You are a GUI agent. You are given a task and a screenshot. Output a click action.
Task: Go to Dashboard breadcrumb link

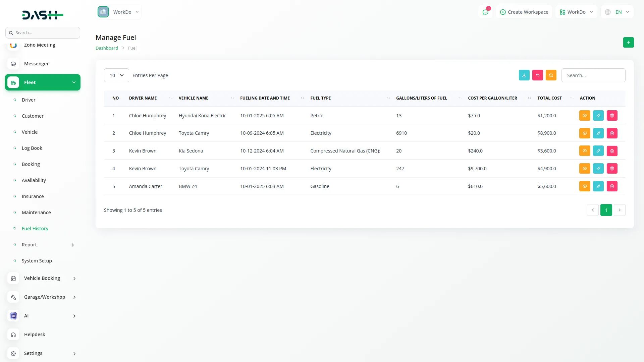(107, 48)
